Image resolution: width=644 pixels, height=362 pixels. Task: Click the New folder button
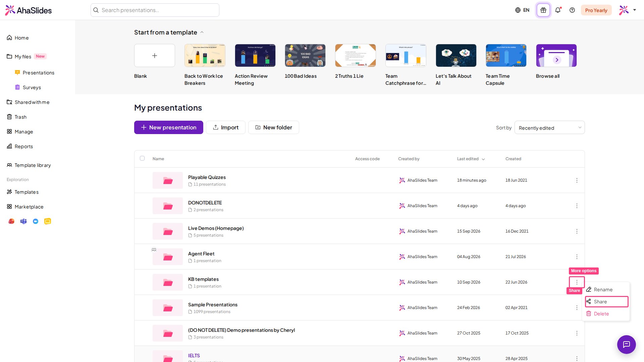[x=273, y=127]
